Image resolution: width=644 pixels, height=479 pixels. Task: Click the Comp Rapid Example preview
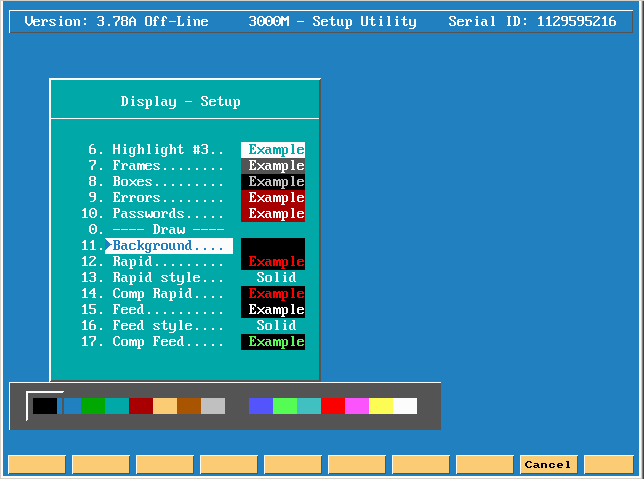coord(273,294)
